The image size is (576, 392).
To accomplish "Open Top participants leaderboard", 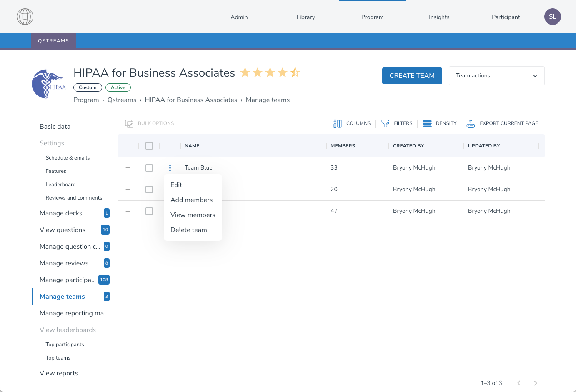I will click(65, 345).
